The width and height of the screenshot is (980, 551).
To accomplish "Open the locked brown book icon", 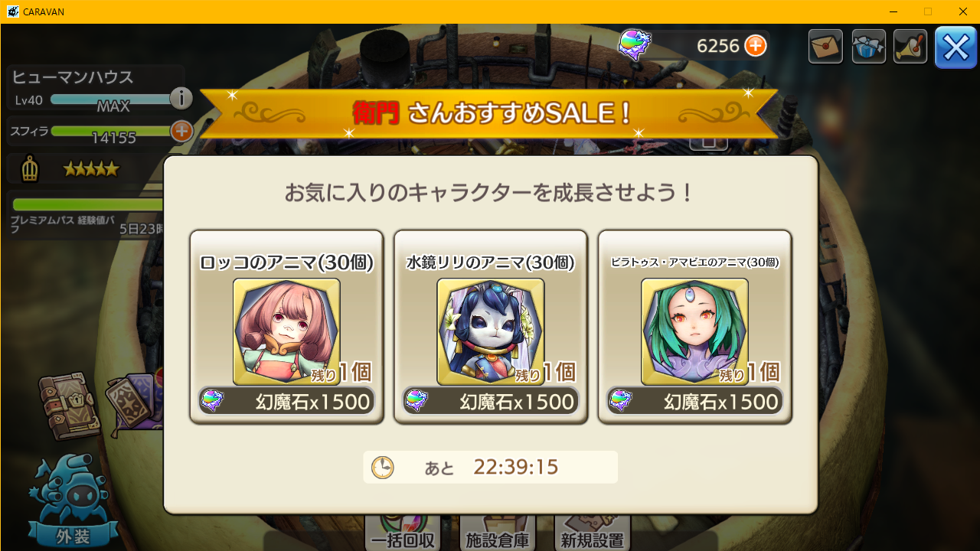I will [x=69, y=406].
